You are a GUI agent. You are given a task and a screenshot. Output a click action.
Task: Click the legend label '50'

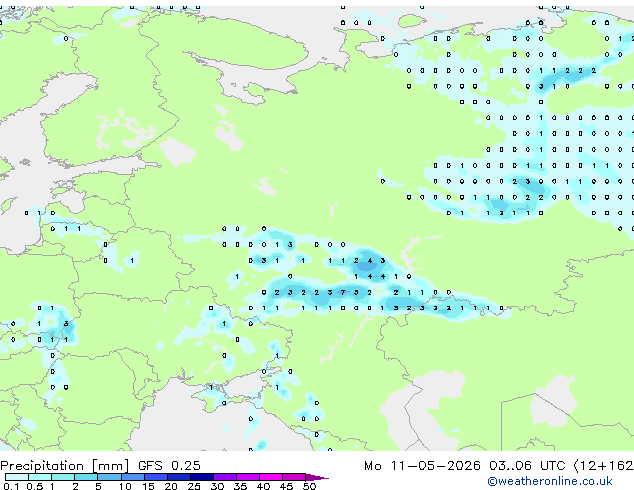pyautogui.click(x=309, y=486)
